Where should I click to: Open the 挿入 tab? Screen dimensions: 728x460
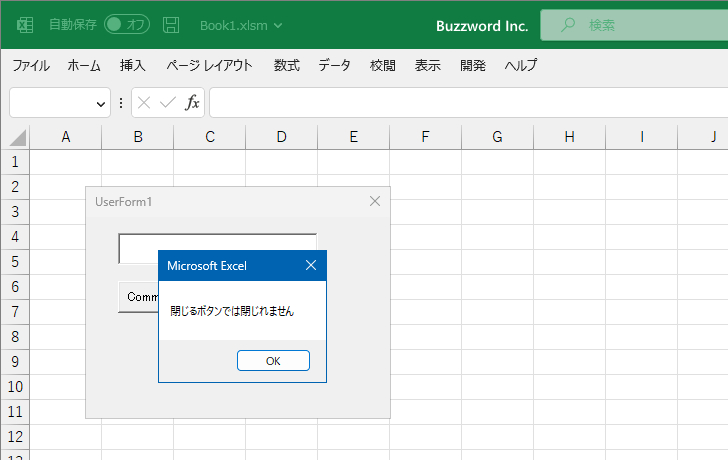click(132, 65)
